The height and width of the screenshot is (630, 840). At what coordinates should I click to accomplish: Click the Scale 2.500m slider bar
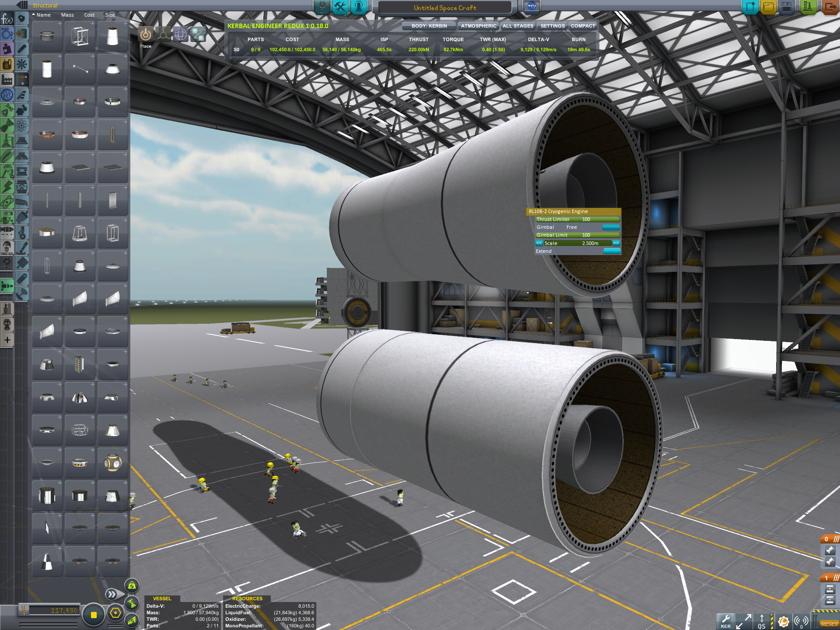(577, 243)
